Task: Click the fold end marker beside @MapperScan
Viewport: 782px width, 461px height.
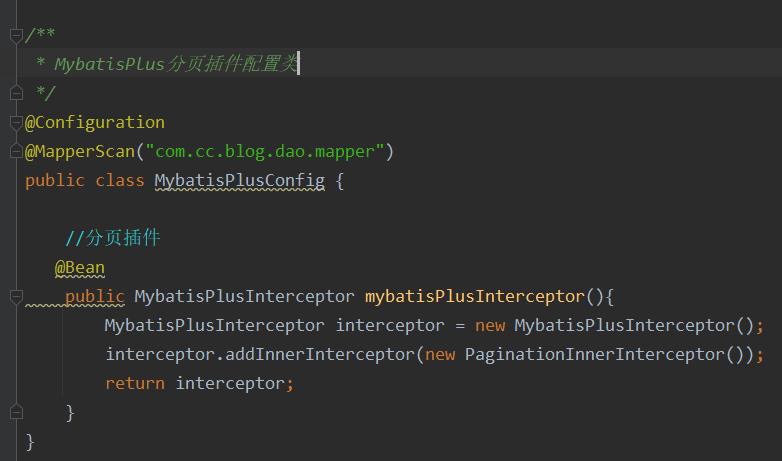Action: point(16,151)
